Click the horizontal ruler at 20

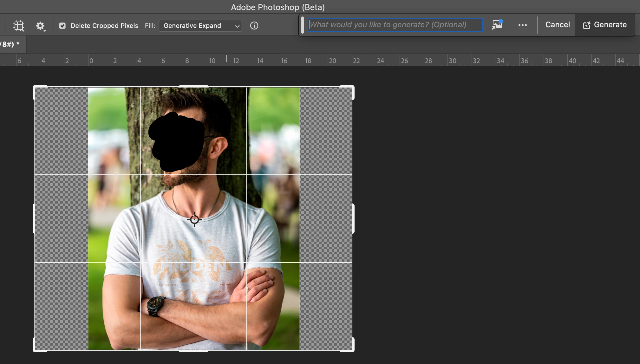332,61
